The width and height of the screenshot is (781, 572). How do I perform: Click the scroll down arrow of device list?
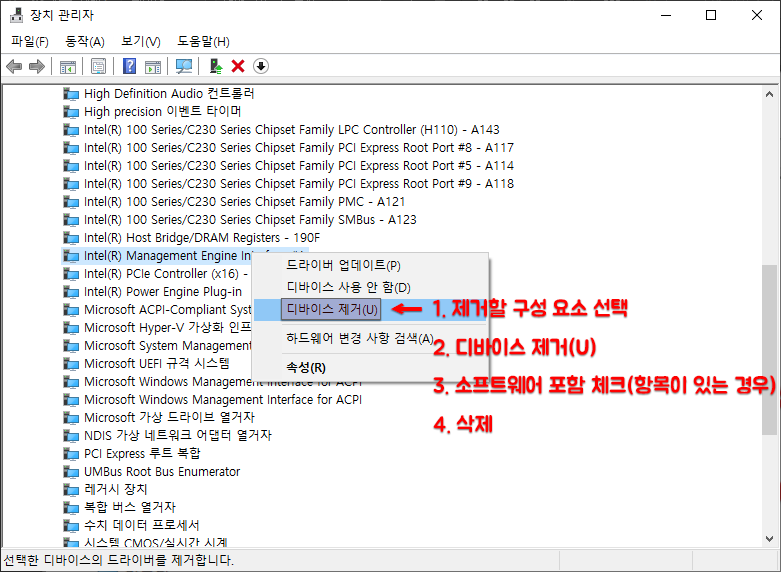pyautogui.click(x=770, y=539)
